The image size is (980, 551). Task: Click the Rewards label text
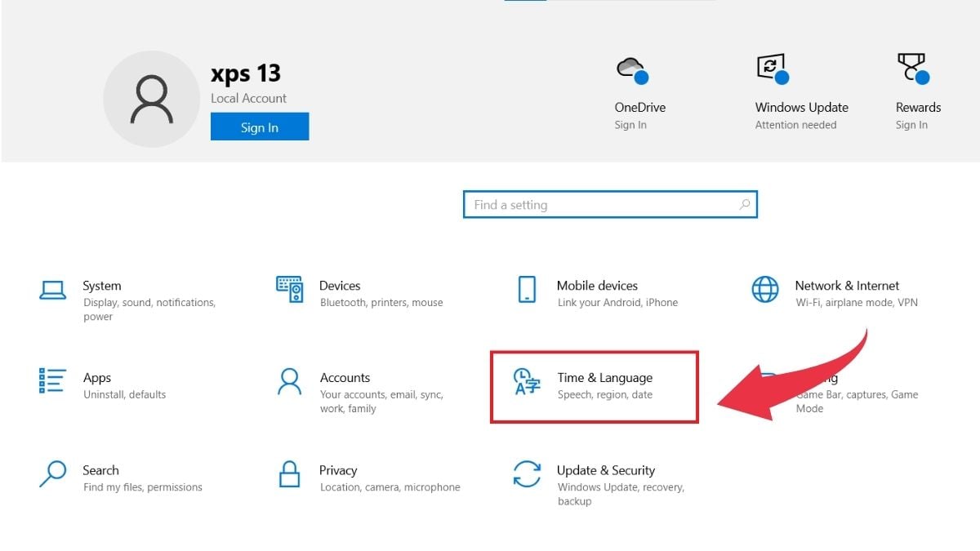click(x=919, y=107)
